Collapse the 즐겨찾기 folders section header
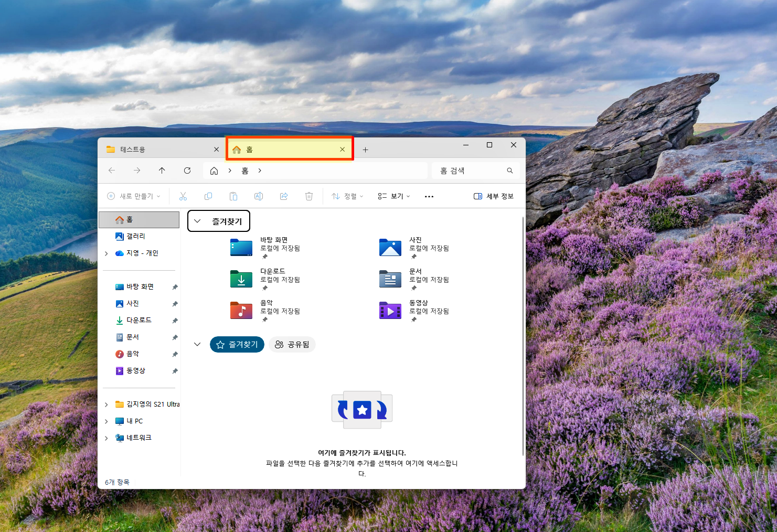Screen dimensions: 777x532 coord(219,221)
